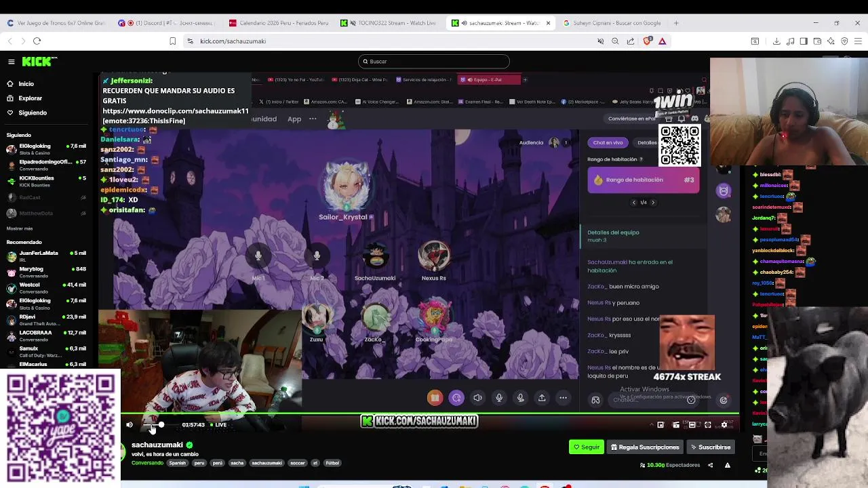Open Explorar in the sidebar

click(30, 98)
